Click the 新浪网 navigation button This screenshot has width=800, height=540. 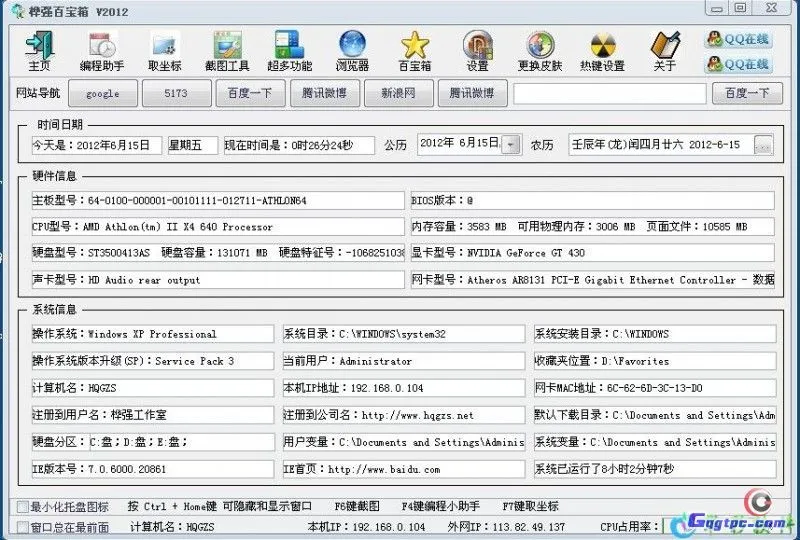398,93
